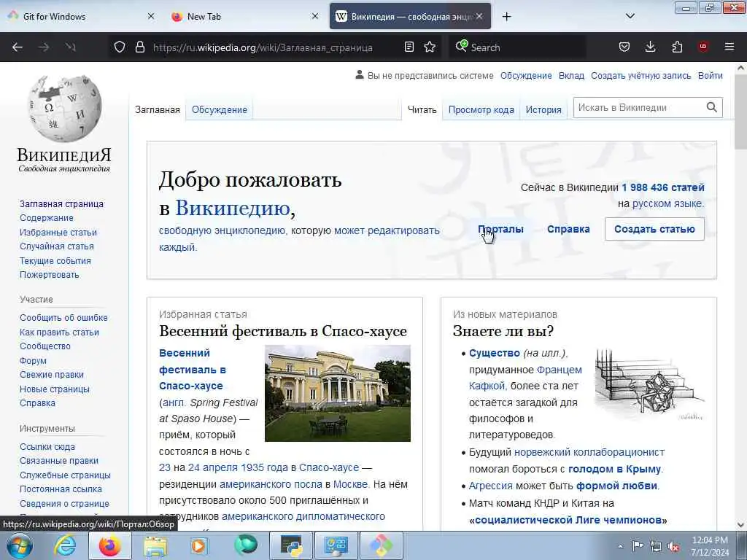This screenshot has width=747, height=560.
Task: Click the taskbar clock and date
Action: (x=710, y=546)
